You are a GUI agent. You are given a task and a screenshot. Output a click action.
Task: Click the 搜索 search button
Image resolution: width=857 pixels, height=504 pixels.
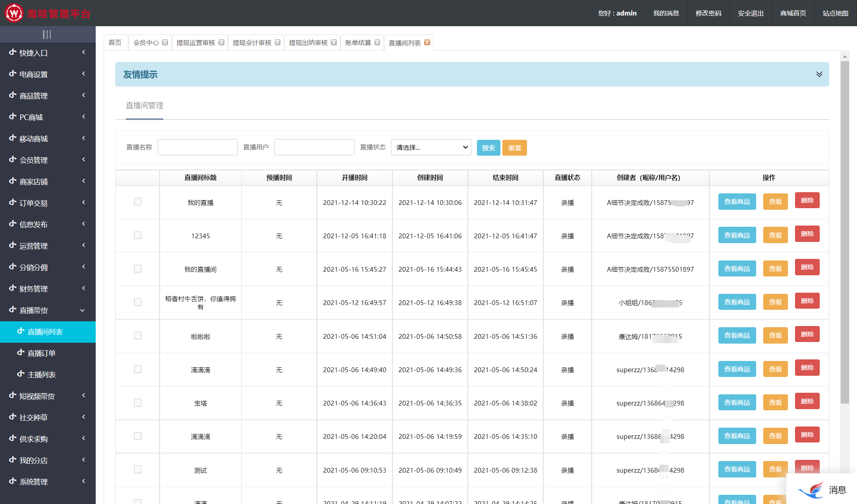point(488,148)
